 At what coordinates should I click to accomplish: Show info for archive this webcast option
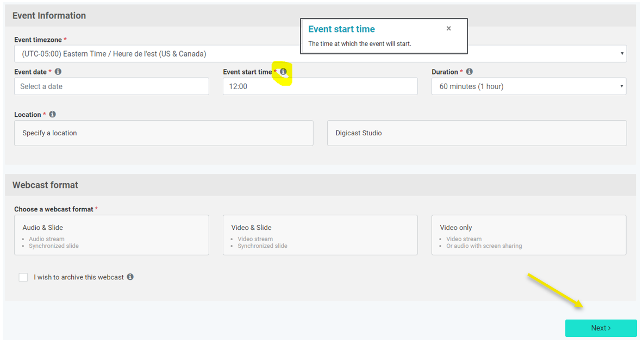tap(130, 277)
